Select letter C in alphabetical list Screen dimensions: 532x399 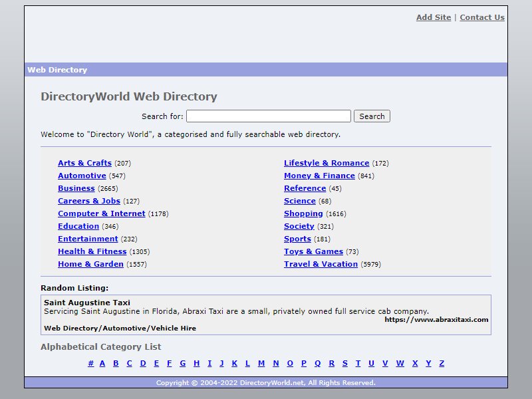click(129, 363)
